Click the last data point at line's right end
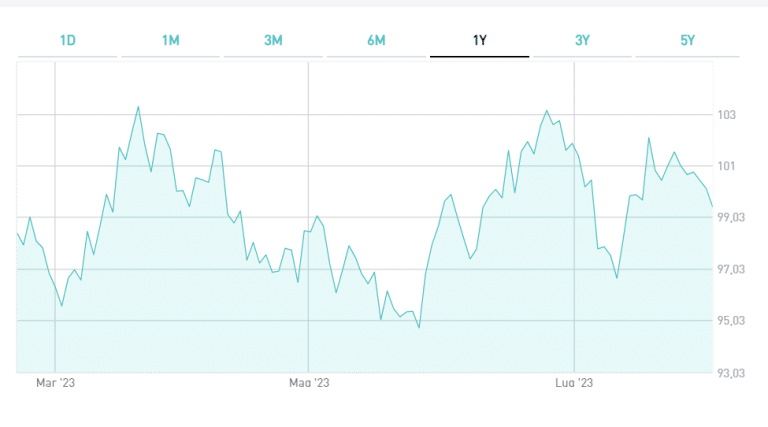 (711, 205)
